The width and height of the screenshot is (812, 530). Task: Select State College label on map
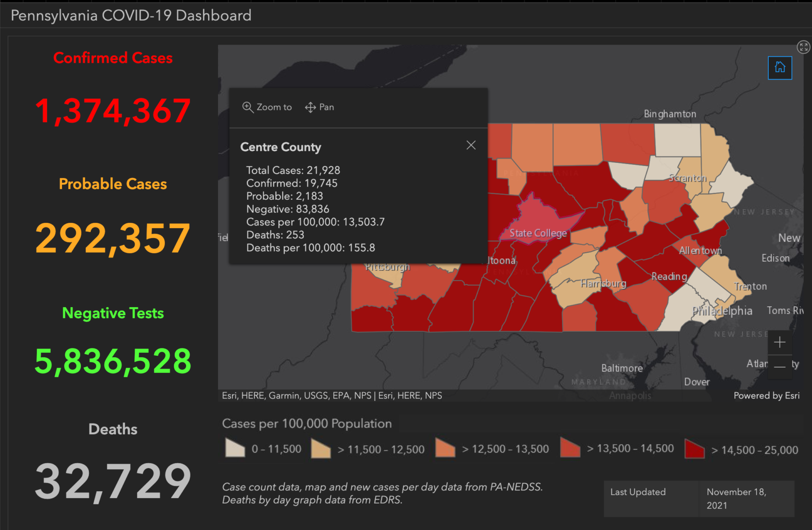pyautogui.click(x=538, y=233)
